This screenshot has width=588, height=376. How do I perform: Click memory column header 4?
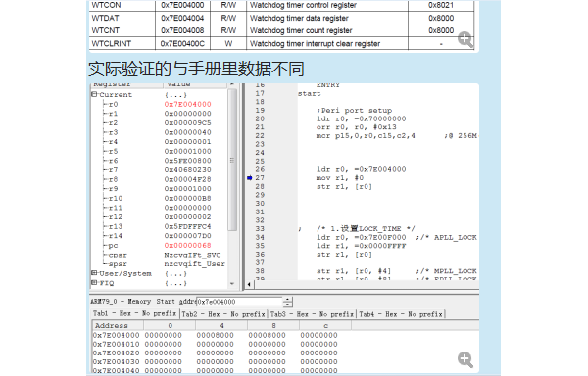coord(221,325)
